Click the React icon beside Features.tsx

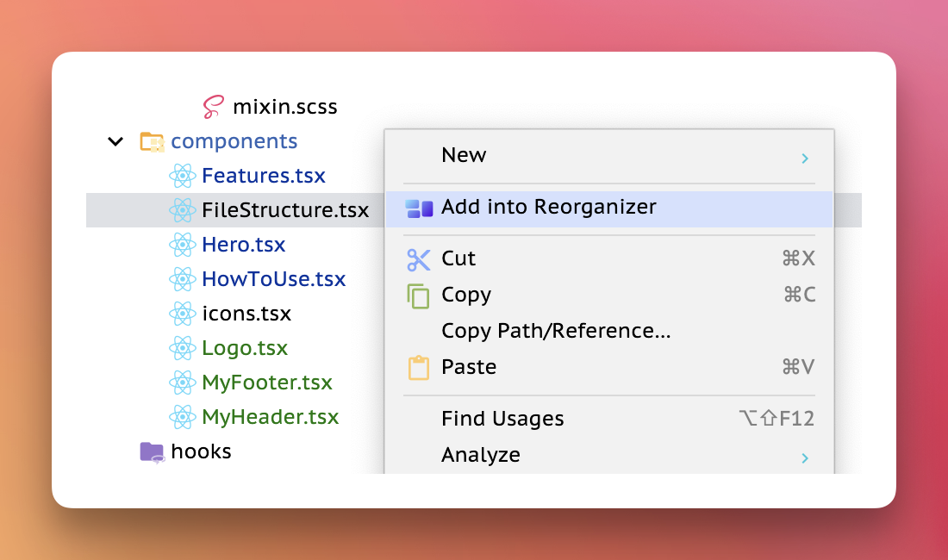(x=182, y=175)
